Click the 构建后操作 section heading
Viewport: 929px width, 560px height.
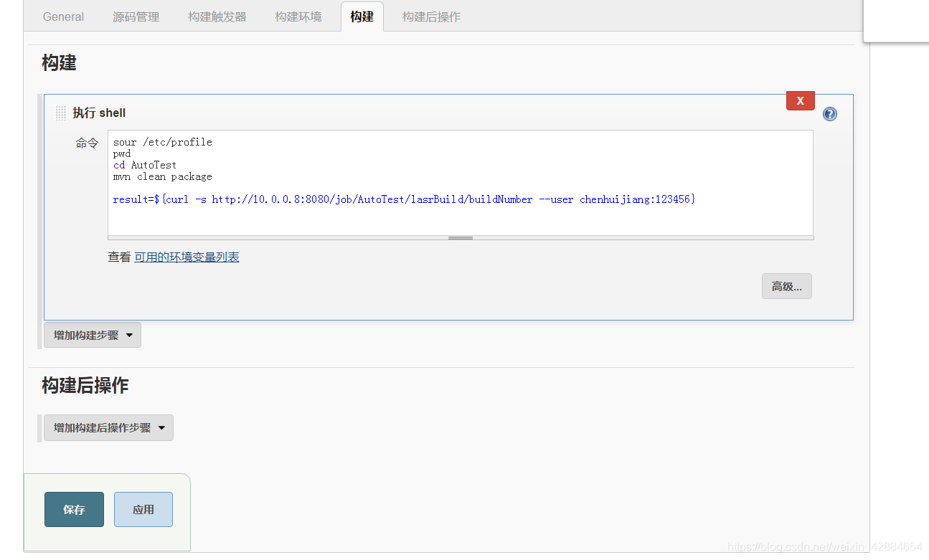[x=85, y=385]
